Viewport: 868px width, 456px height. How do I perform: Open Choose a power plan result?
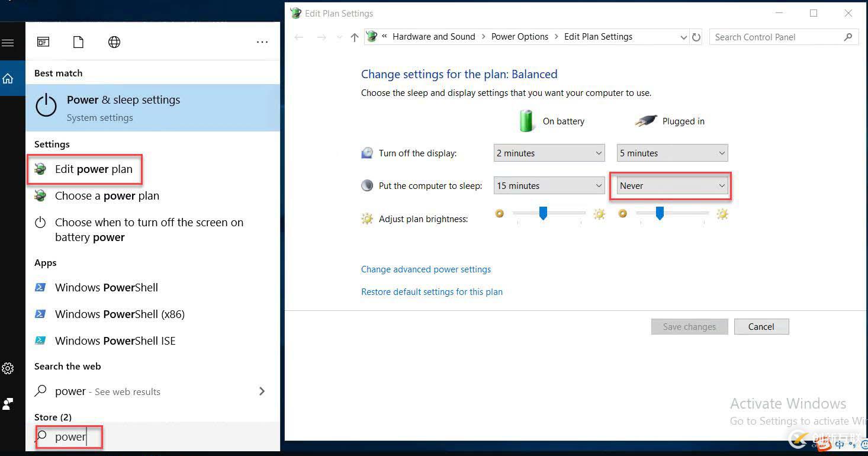pyautogui.click(x=153, y=196)
